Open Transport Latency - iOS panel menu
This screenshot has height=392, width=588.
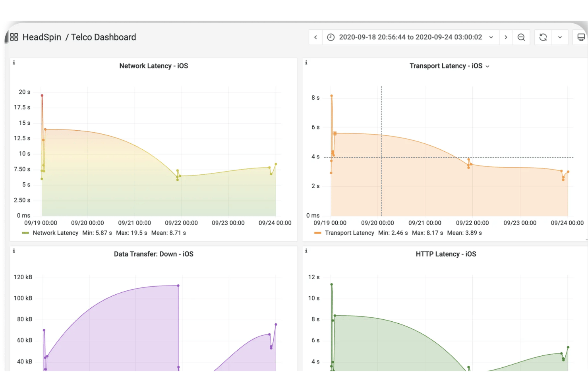coord(487,66)
